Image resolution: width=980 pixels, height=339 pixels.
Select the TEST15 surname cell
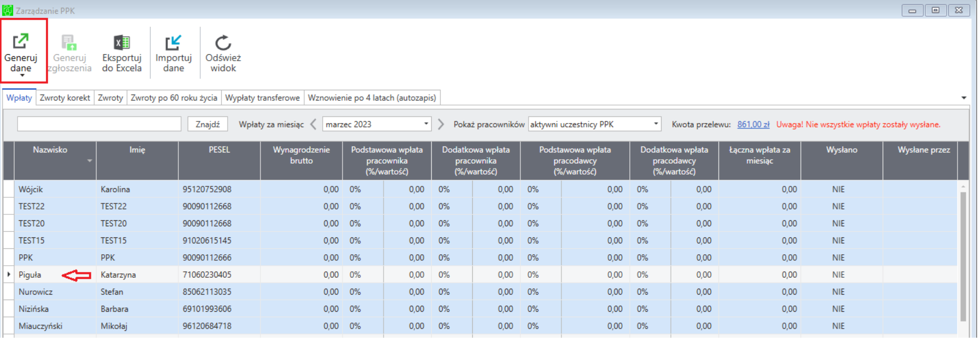pos(55,240)
